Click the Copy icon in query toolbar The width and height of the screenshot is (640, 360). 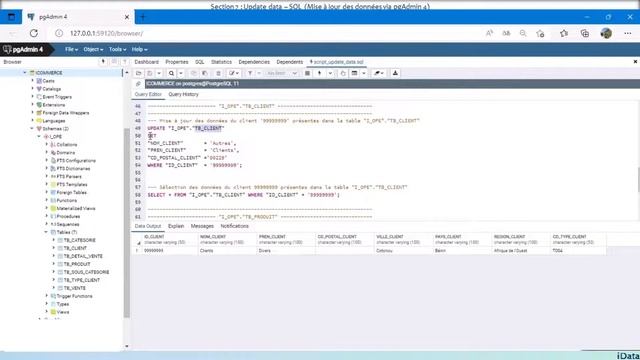click(x=194, y=73)
